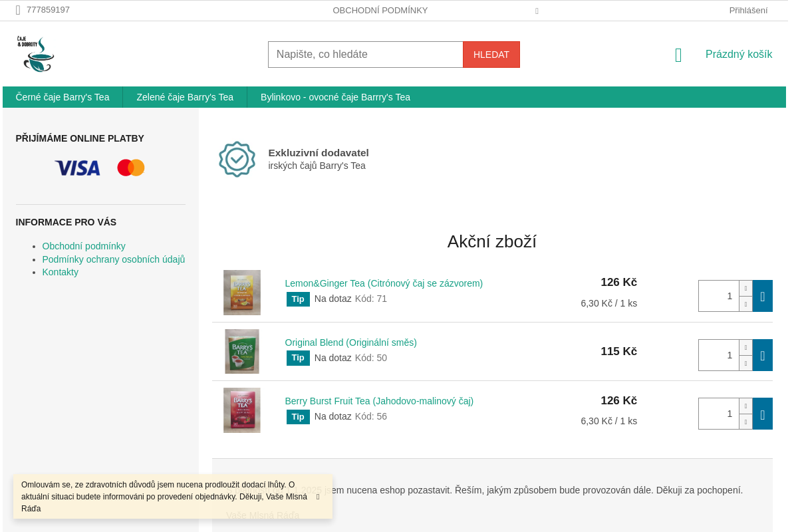This screenshot has height=532, width=798.
Task: Open Berry Burst Fruit Tea thumbnail
Action: pyautogui.click(x=242, y=410)
